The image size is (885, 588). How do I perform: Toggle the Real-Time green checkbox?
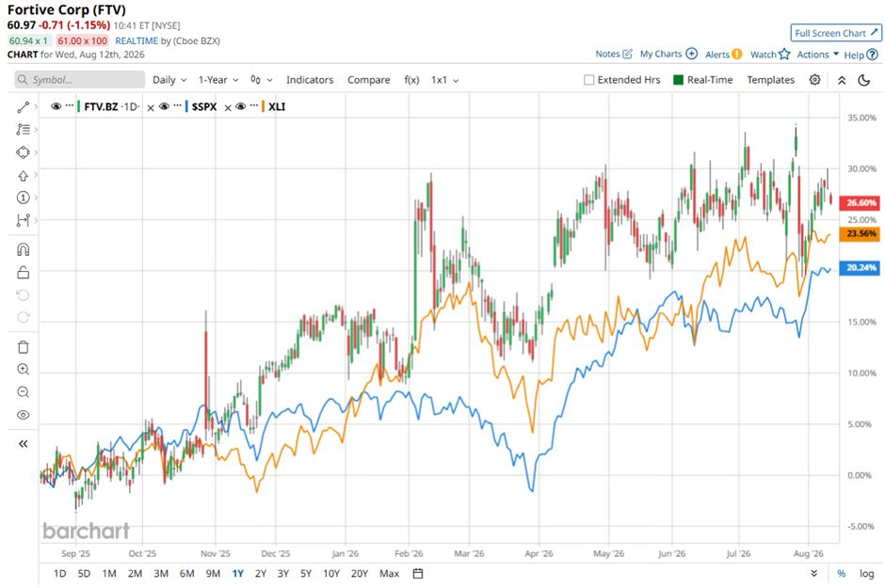[679, 80]
